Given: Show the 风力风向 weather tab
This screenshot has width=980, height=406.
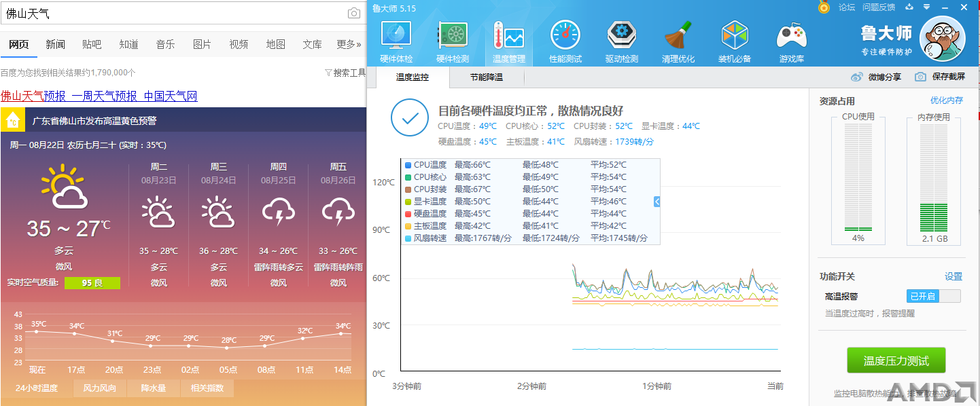Looking at the screenshot, I should pos(99,388).
